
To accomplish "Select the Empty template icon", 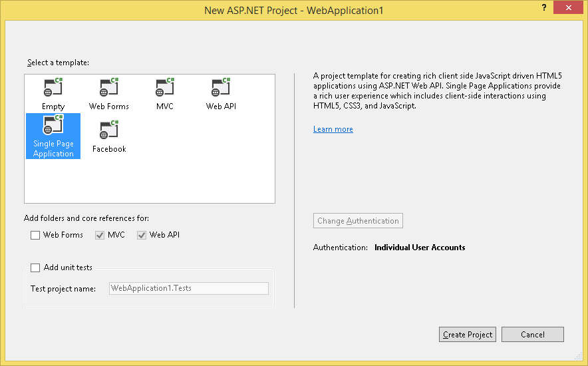I will click(53, 87).
